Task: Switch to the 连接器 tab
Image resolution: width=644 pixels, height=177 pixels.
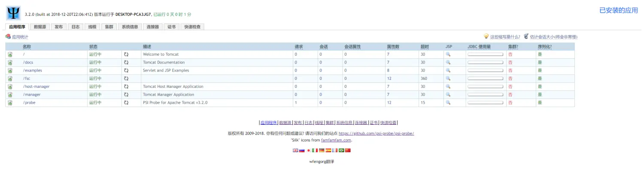Action: 152,27
